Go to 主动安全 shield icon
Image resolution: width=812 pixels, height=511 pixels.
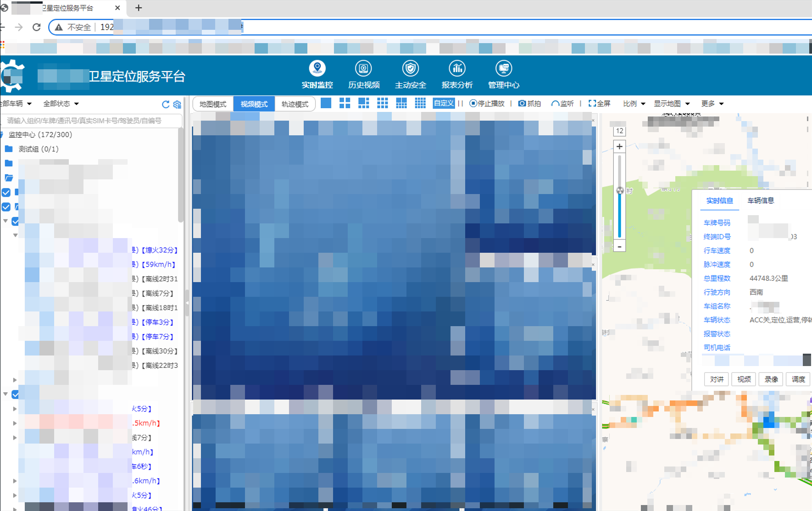[x=410, y=69]
